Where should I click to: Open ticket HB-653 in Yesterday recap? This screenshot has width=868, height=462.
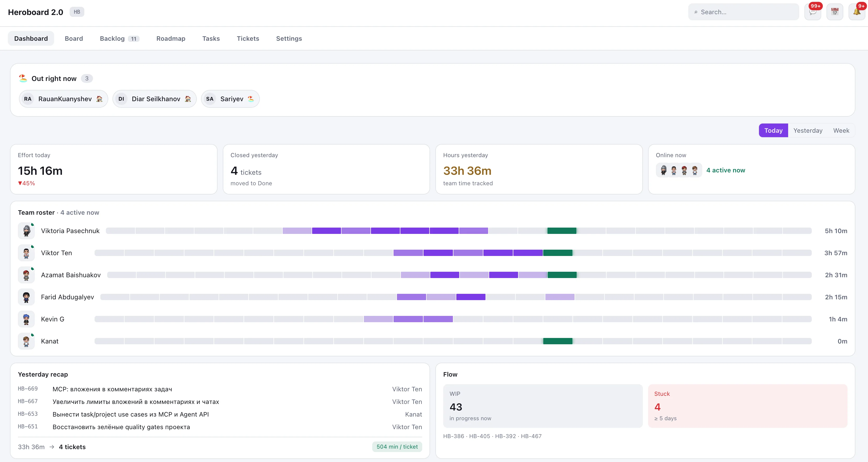pyautogui.click(x=220, y=414)
